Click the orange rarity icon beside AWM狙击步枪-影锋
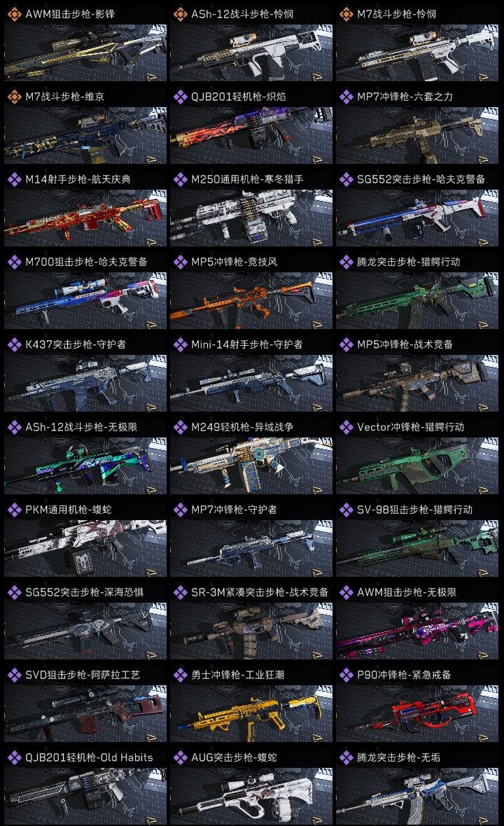Image resolution: width=504 pixels, height=826 pixels. (x=14, y=14)
